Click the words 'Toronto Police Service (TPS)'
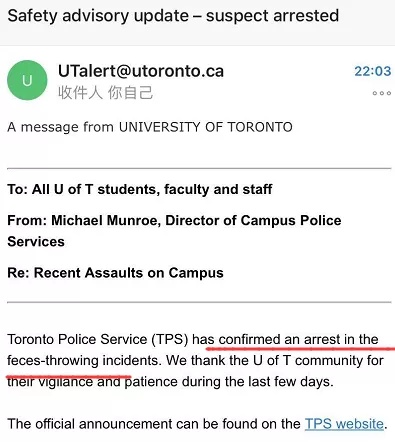Image resolution: width=395 pixels, height=442 pixels. [x=98, y=339]
